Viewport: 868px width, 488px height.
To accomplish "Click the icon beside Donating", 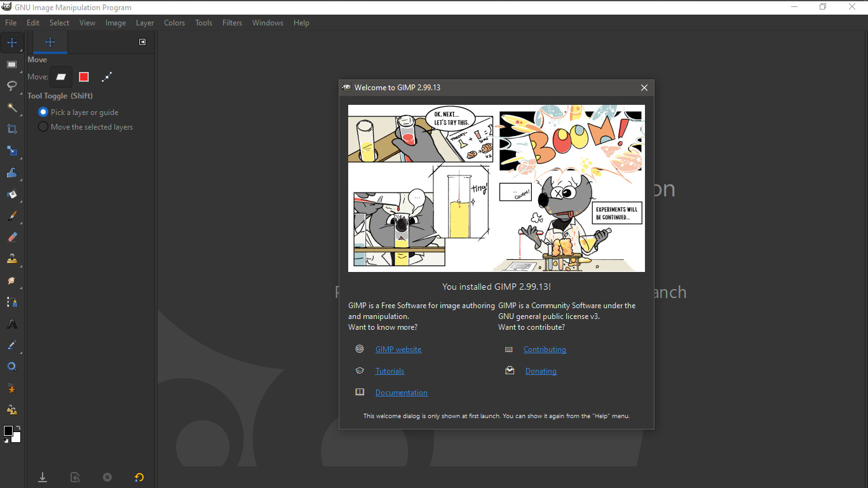I will click(x=510, y=370).
